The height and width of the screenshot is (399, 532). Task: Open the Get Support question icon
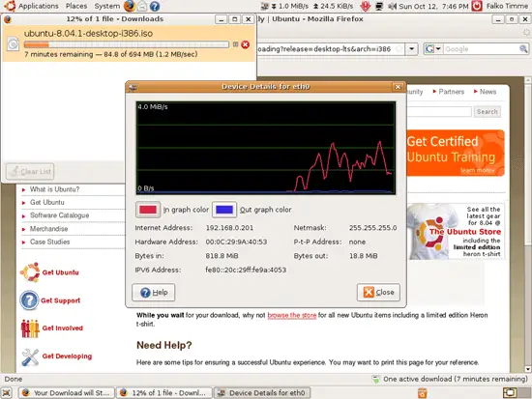click(x=29, y=300)
